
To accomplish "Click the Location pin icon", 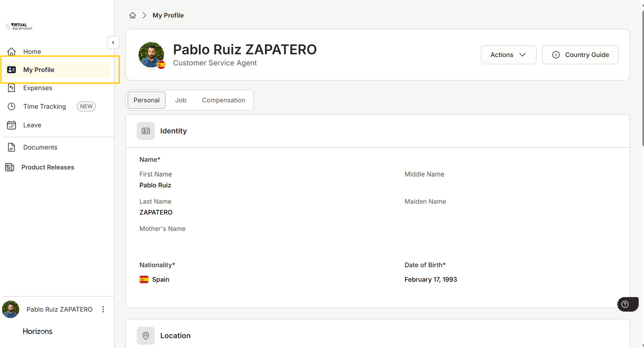I will (x=146, y=336).
